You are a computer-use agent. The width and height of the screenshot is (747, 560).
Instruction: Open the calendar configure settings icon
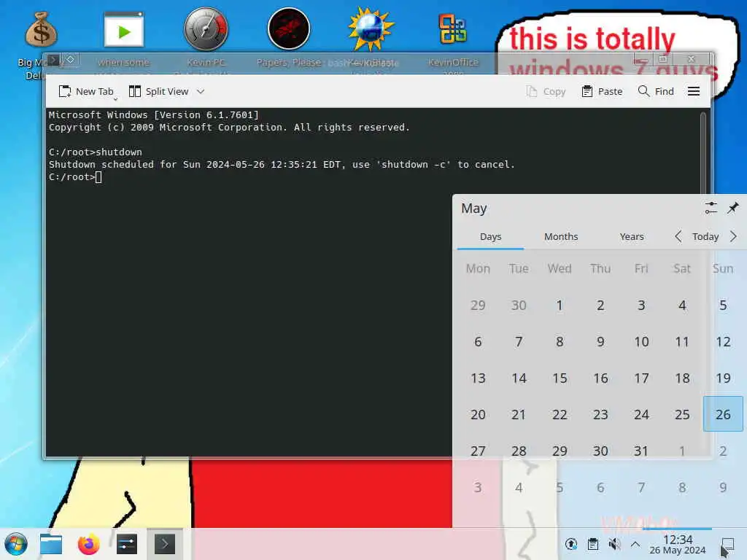711,208
